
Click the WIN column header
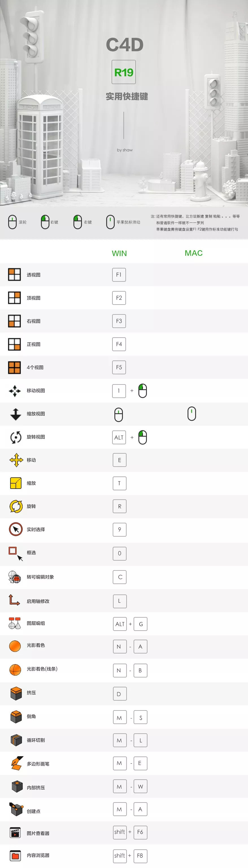[x=119, y=253]
